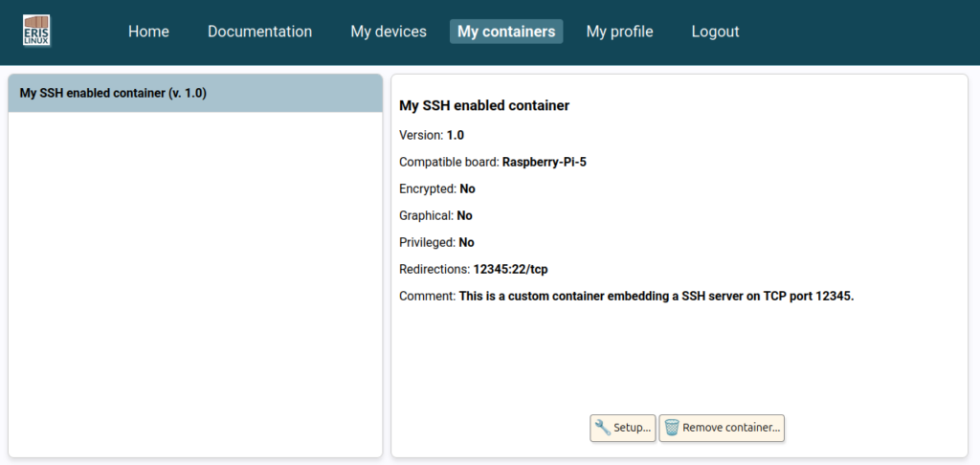The height and width of the screenshot is (465, 980).
Task: Click the trash bin icon
Action: point(671,428)
